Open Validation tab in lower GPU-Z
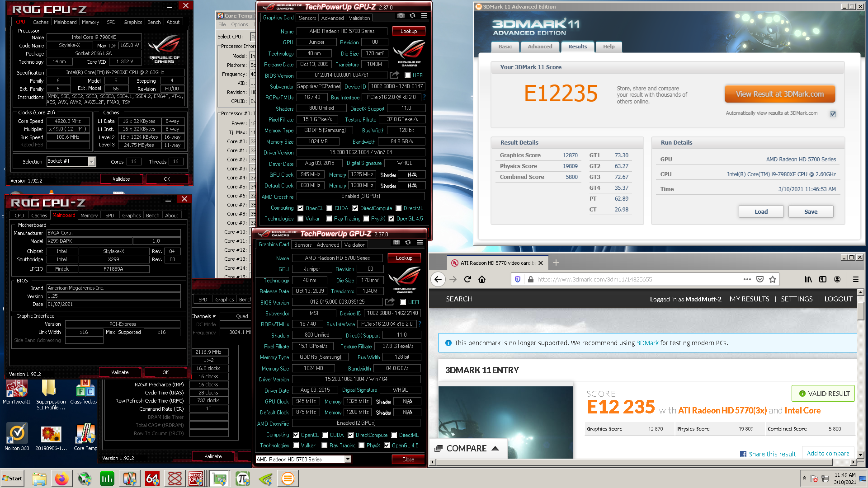 click(x=355, y=245)
